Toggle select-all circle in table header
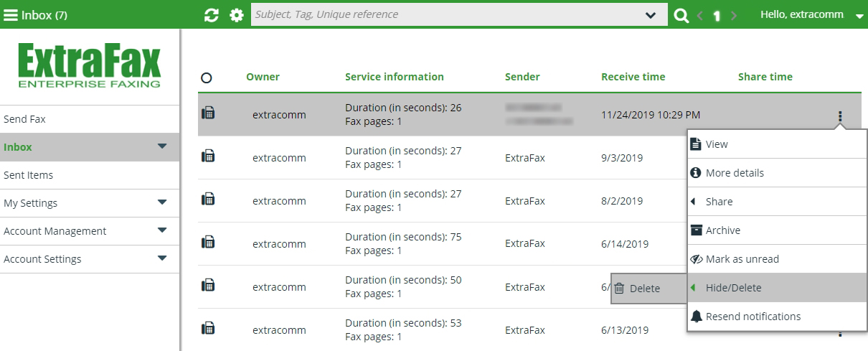 (x=207, y=78)
